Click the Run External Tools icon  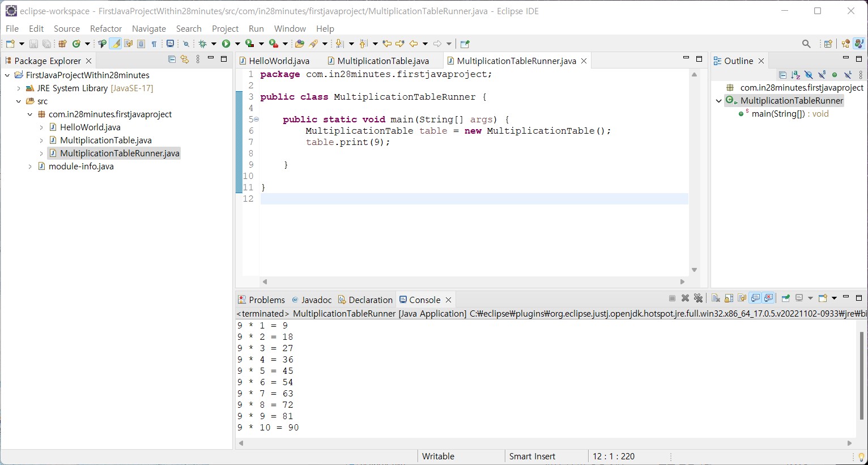(273, 44)
